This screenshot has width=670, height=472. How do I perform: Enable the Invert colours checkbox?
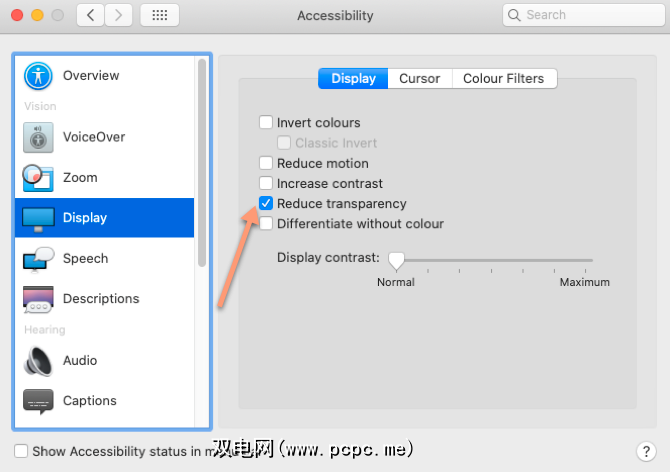[266, 123]
